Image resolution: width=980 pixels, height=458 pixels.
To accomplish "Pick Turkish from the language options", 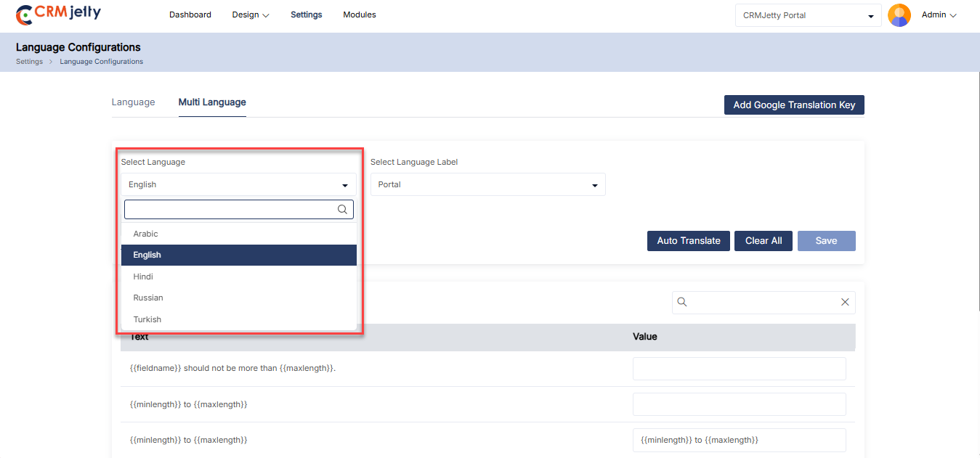I will point(147,319).
